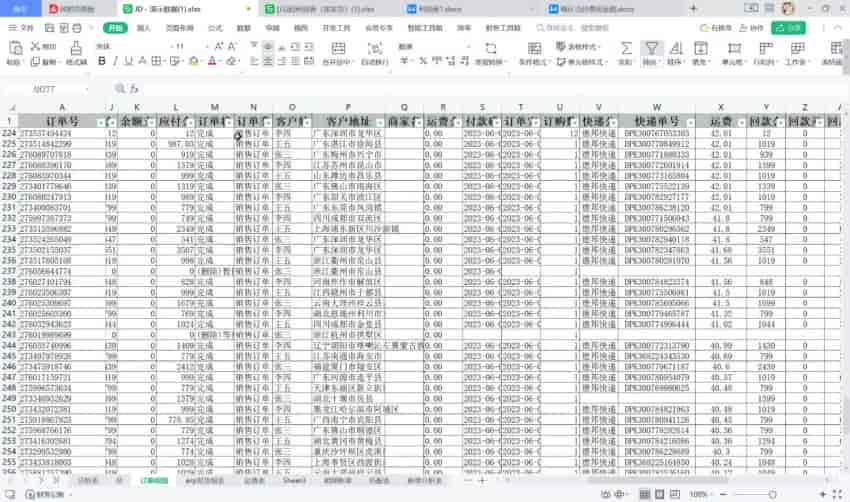
Task: Switch to the Sheet3 worksheet tab
Action: [x=294, y=481]
